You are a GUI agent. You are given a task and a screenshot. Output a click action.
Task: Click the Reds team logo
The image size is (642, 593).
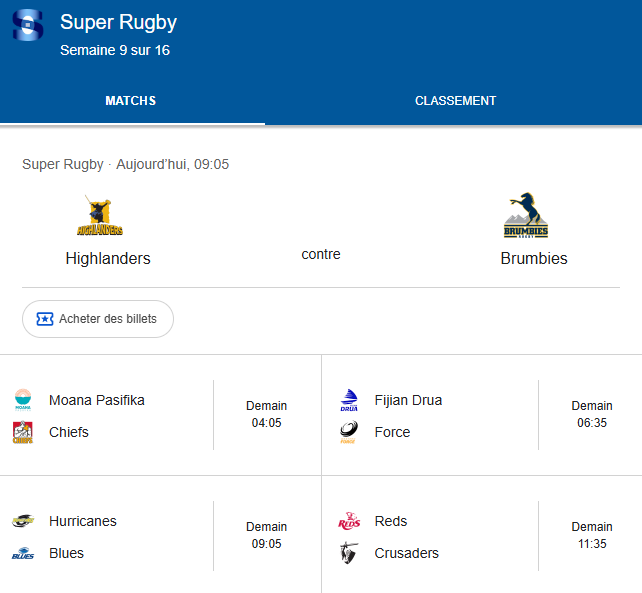[x=349, y=521]
